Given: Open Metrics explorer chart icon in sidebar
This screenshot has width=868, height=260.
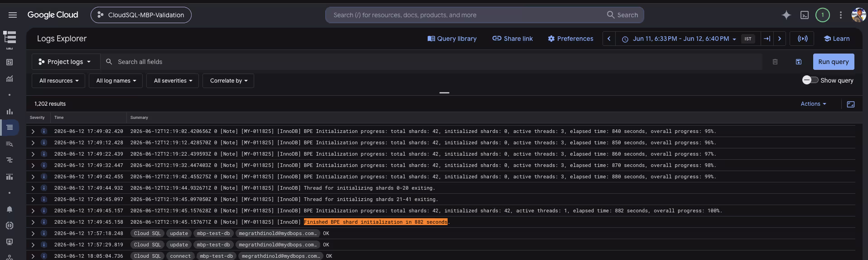Looking at the screenshot, I should (10, 78).
